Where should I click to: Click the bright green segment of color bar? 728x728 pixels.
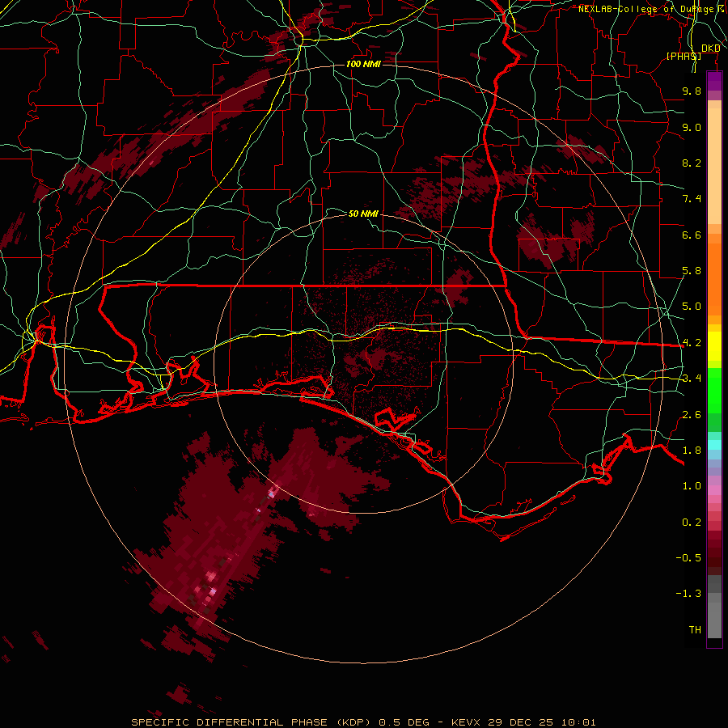[x=714, y=391]
